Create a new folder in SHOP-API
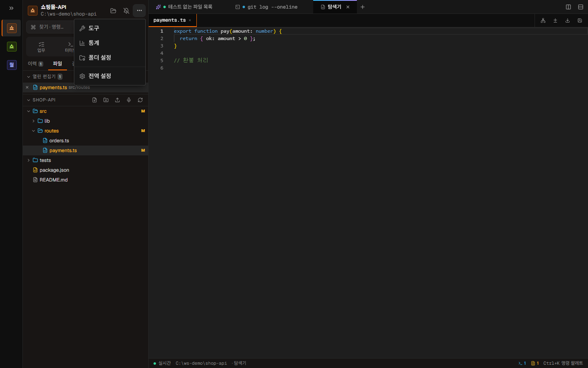The image size is (588, 368). coord(106,100)
